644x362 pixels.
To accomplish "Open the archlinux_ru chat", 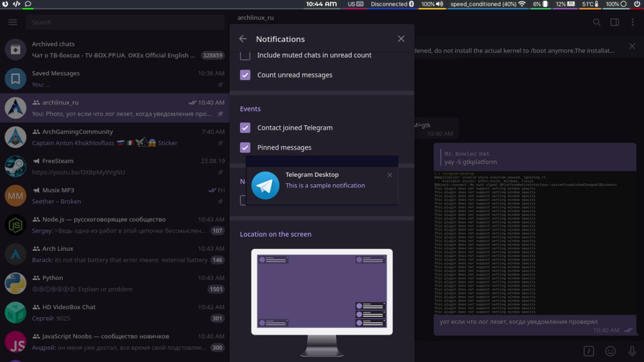I will [x=115, y=108].
